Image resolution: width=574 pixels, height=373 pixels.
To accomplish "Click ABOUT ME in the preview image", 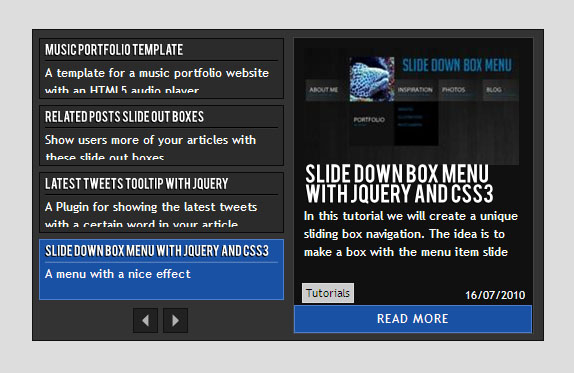I will (324, 90).
